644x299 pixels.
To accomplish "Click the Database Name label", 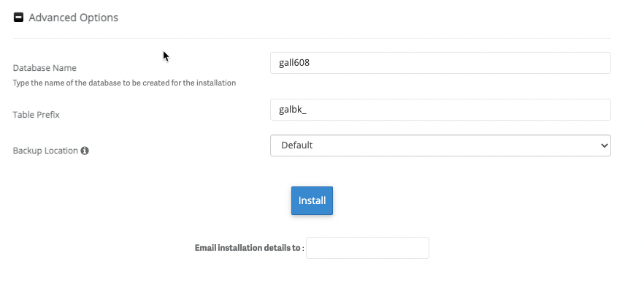I will pos(45,68).
